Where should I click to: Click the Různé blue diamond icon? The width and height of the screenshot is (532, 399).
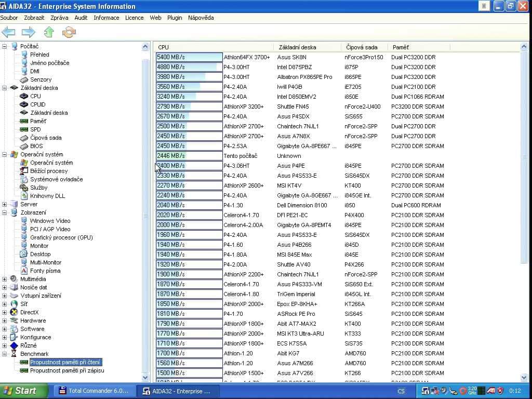tap(14, 345)
